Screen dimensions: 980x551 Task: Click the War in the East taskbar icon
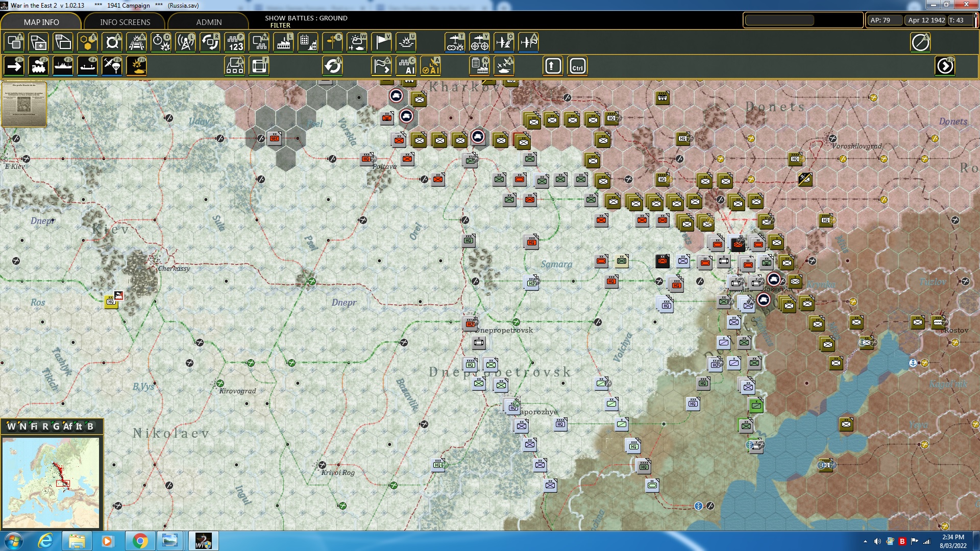point(203,541)
